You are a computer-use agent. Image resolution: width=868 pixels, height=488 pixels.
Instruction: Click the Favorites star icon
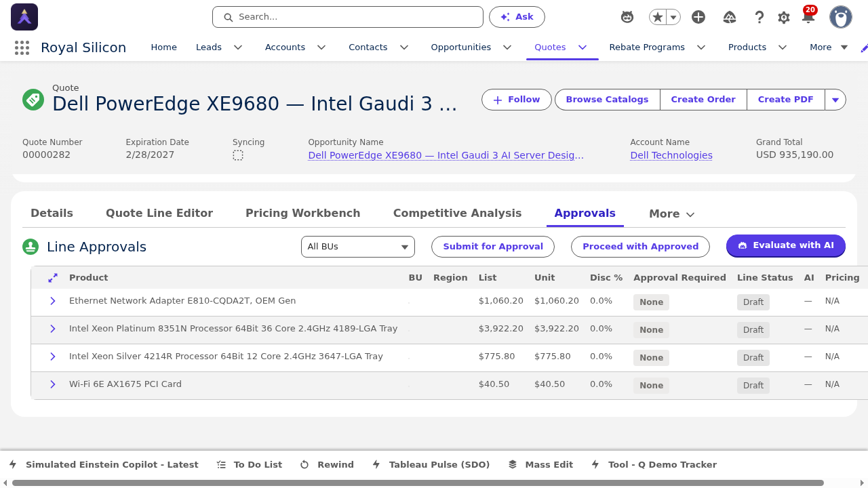click(657, 17)
